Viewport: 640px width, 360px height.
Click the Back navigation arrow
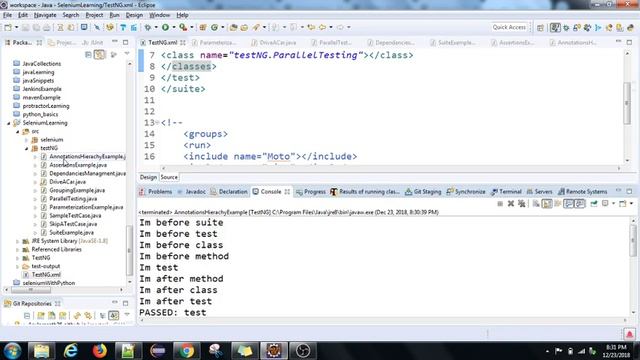coord(322,27)
